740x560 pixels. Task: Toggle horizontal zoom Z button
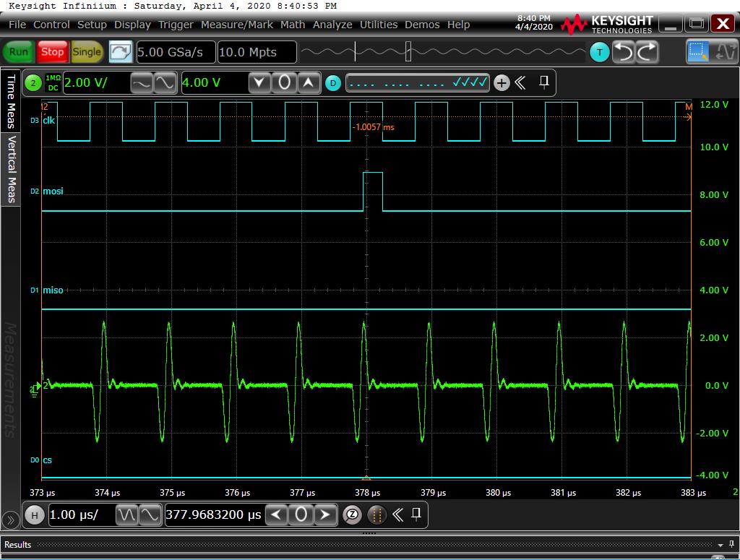pyautogui.click(x=353, y=515)
